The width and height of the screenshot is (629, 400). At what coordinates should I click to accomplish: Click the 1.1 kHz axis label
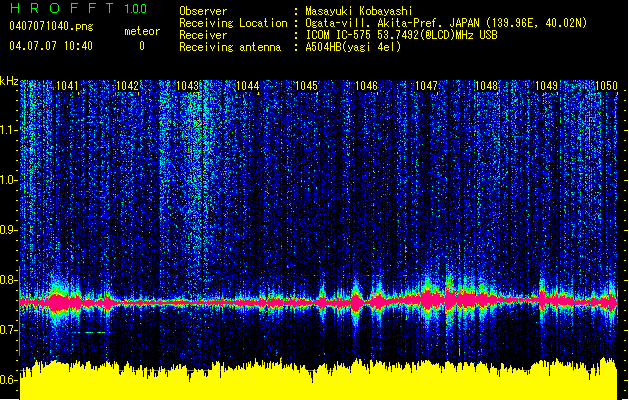point(8,130)
